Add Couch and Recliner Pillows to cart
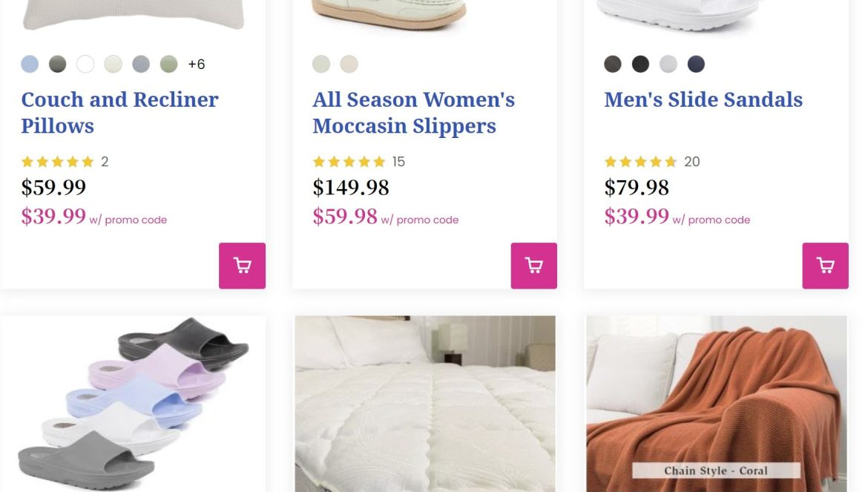This screenshot has width=868, height=492. [x=242, y=266]
